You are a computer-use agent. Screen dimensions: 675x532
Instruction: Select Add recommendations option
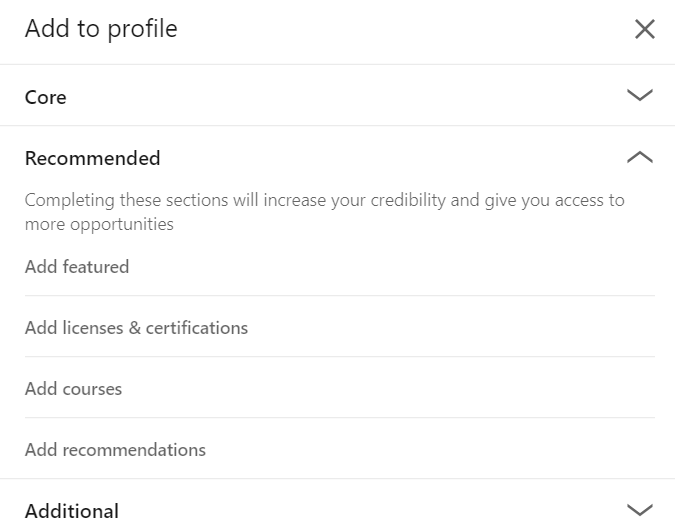(x=115, y=450)
